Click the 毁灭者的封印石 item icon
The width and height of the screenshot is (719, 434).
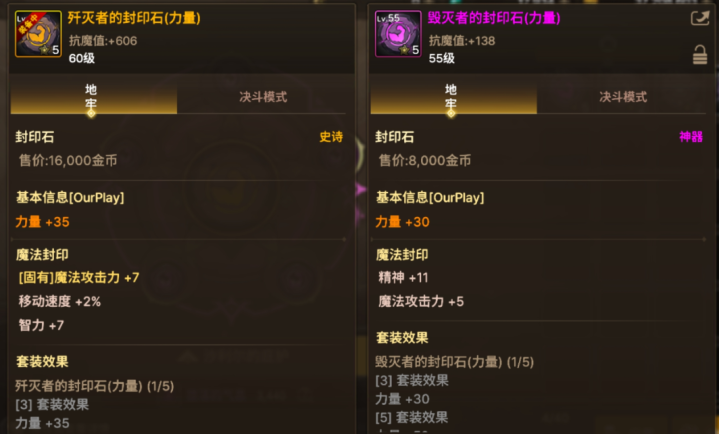point(398,34)
